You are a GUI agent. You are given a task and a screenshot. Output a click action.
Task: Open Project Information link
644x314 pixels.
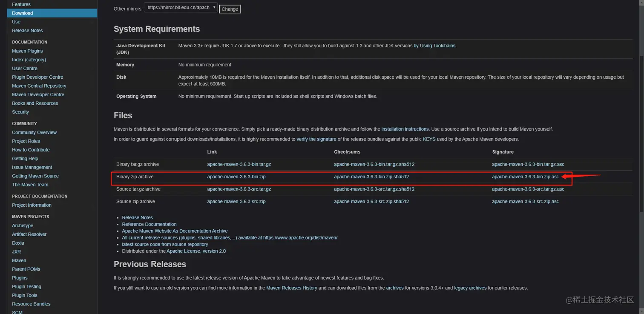tap(32, 205)
